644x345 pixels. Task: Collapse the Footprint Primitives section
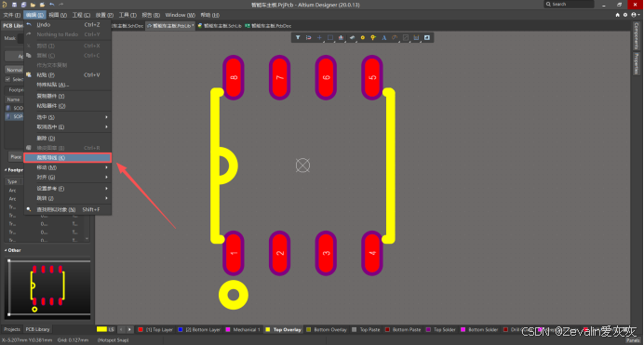click(x=6, y=170)
